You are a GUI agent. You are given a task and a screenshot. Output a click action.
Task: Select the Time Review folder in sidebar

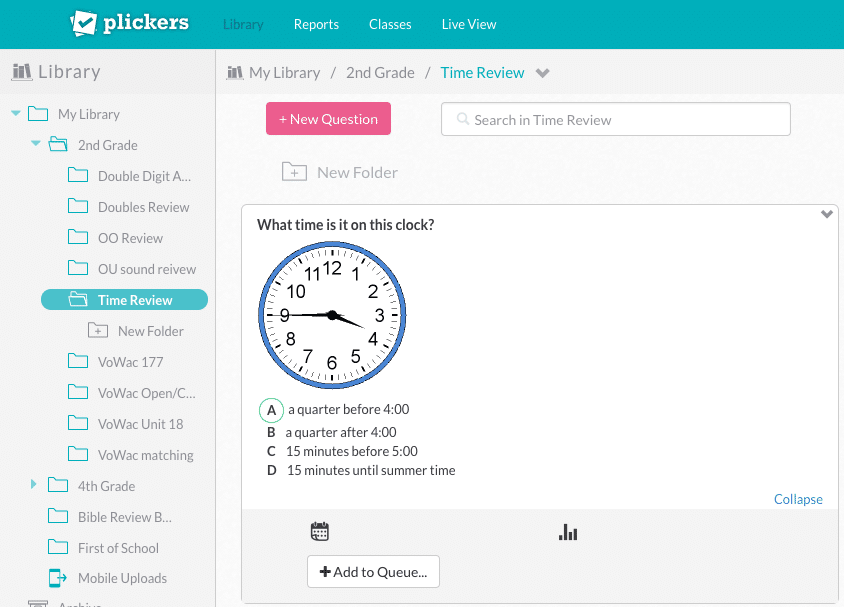pos(124,300)
